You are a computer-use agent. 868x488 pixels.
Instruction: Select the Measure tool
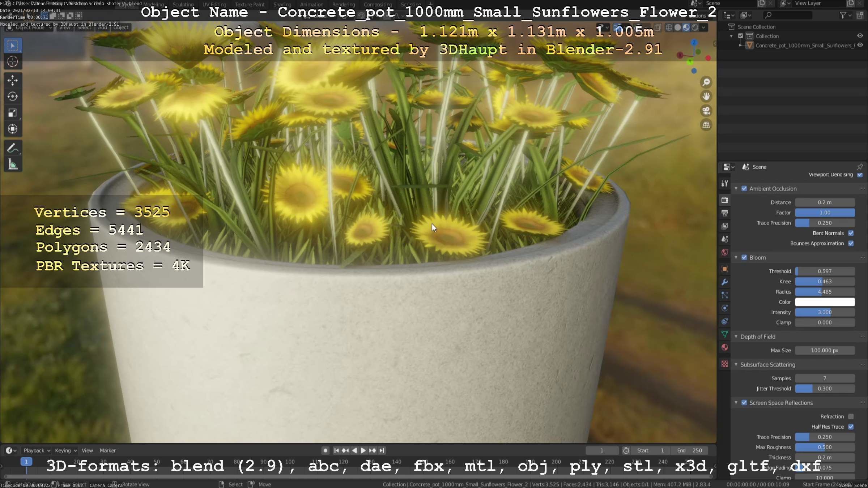point(13,164)
